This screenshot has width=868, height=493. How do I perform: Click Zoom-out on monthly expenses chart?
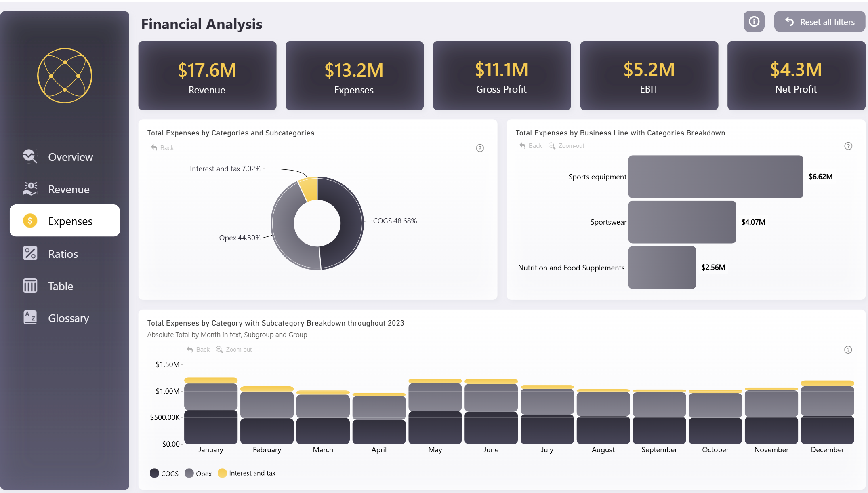234,350
